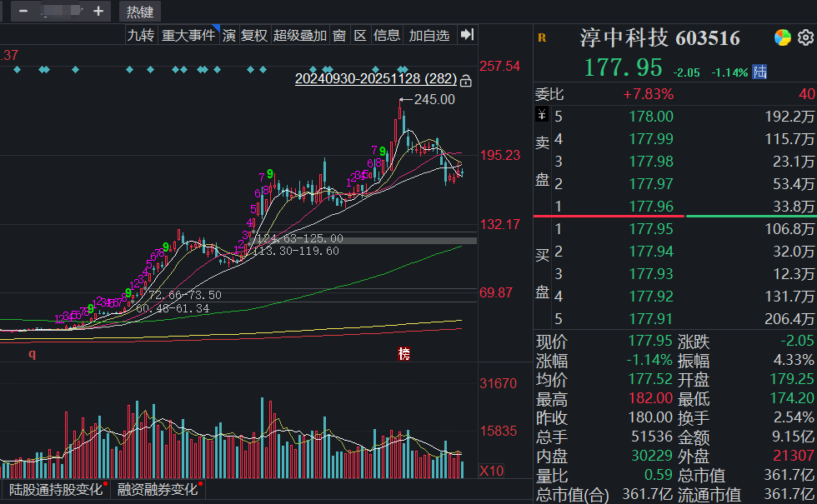Click buy 2 price 177.94
817x504 pixels.
coord(651,252)
